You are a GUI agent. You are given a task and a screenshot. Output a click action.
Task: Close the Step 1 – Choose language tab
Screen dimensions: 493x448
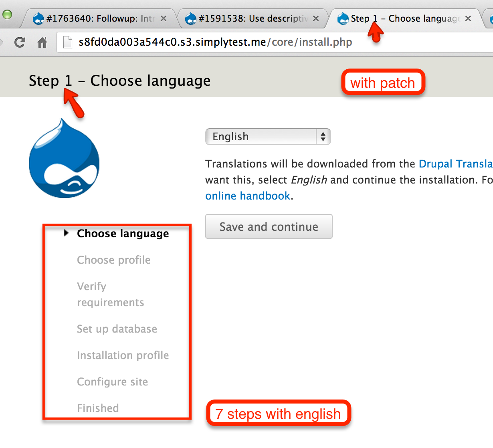[468, 18]
